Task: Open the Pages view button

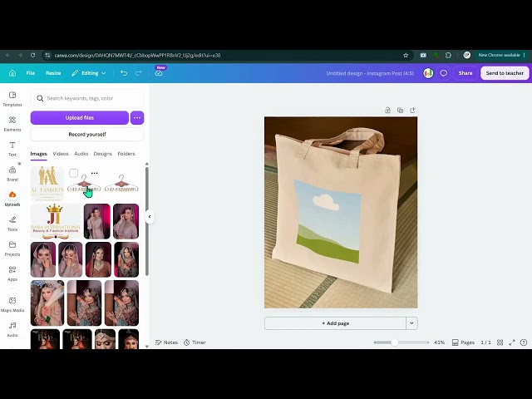Action: pyautogui.click(x=463, y=342)
